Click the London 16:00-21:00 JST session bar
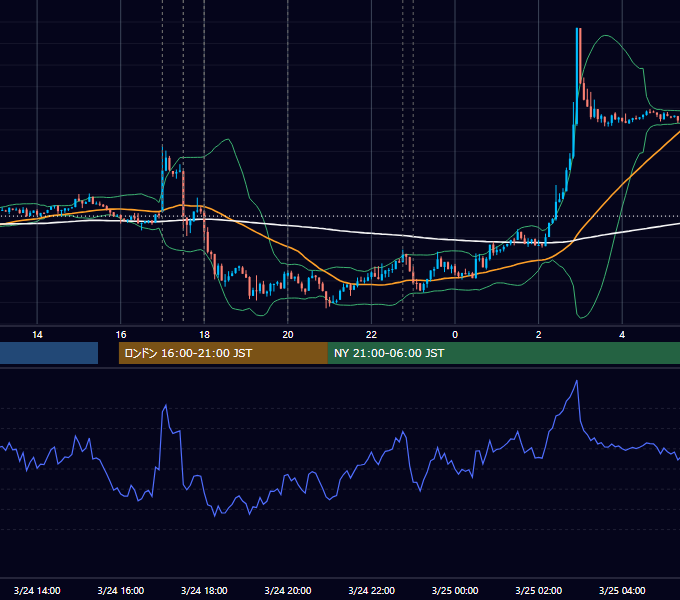This screenshot has height=600, width=680. (x=223, y=353)
